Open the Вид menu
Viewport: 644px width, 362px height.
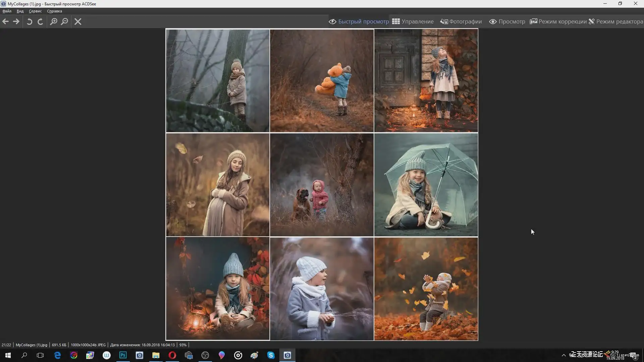coord(20,11)
